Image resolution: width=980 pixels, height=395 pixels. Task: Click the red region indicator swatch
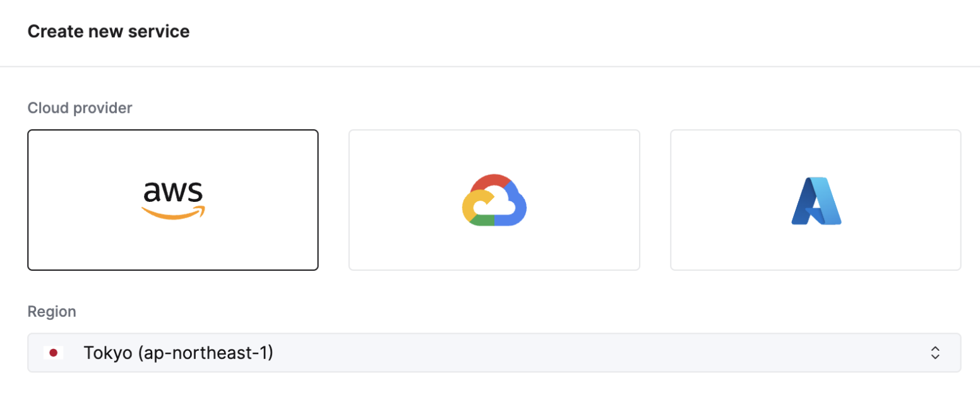pyautogui.click(x=54, y=353)
